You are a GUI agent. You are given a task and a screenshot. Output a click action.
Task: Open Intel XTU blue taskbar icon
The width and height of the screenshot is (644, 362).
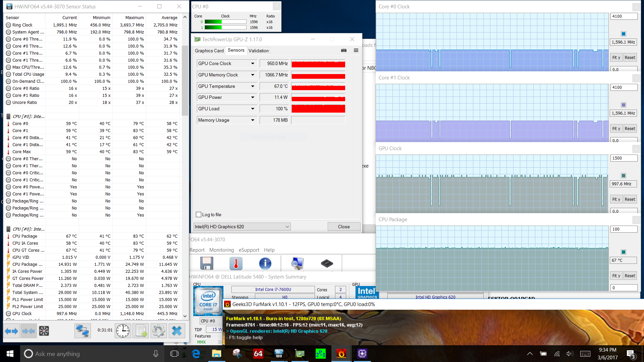[x=279, y=354]
